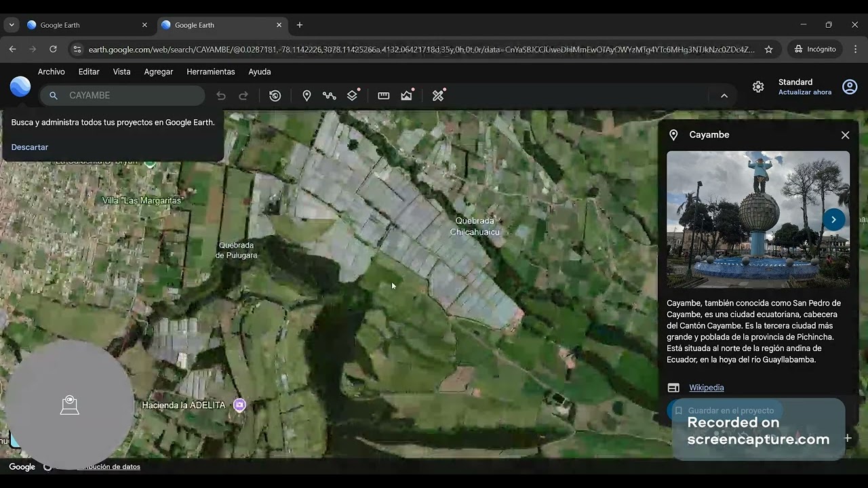Screen dimensions: 868x488
Task: Click the Quebrada Chilcahuaicu map label
Action: click(475, 226)
